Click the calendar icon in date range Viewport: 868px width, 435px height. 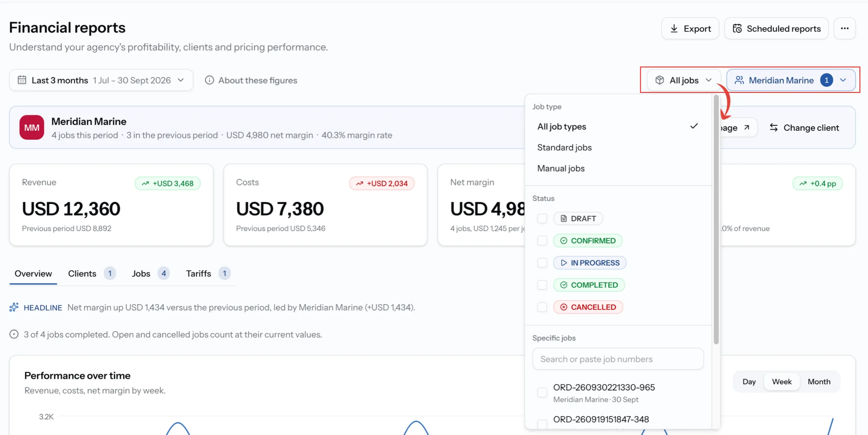coord(22,80)
